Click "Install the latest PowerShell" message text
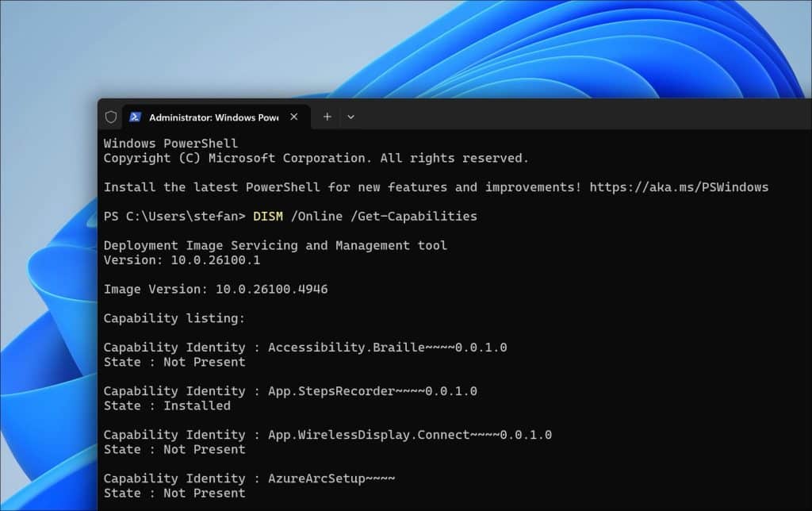Image resolution: width=812 pixels, height=511 pixels. pos(343,187)
